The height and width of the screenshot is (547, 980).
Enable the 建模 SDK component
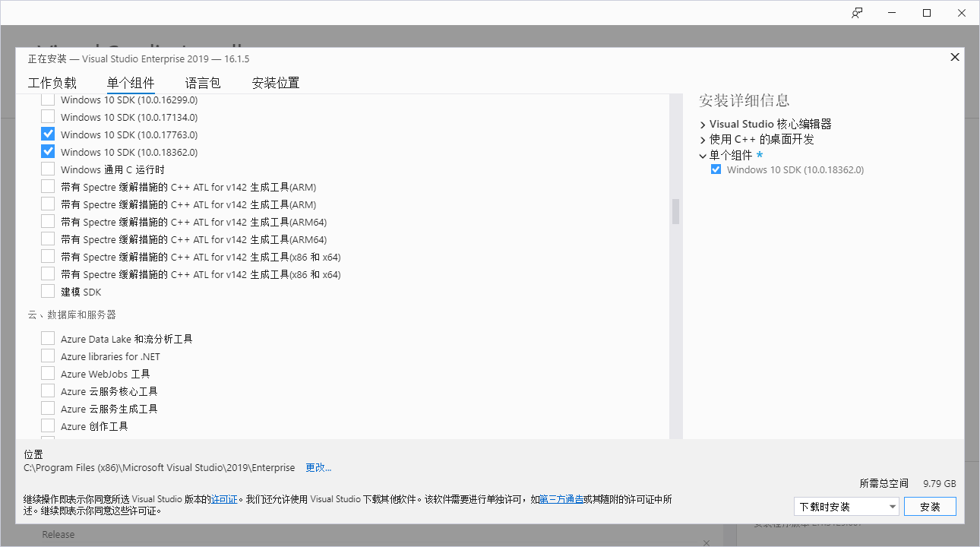click(48, 292)
